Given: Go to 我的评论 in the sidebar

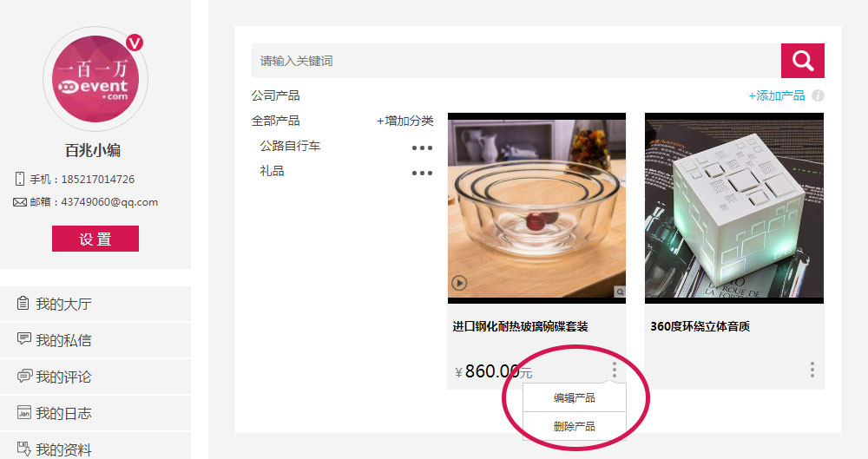Looking at the screenshot, I should pyautogui.click(x=95, y=377).
